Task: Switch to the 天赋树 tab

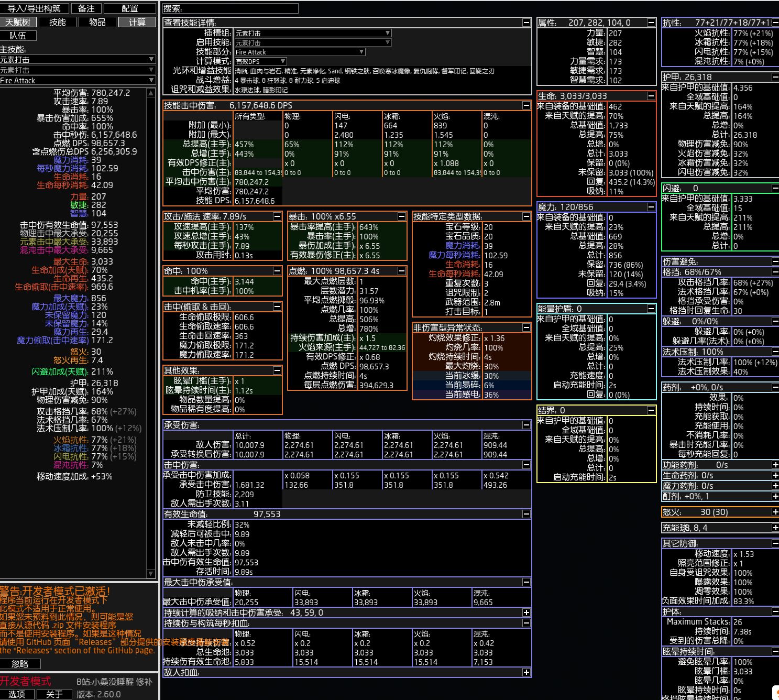Action: 18,22
